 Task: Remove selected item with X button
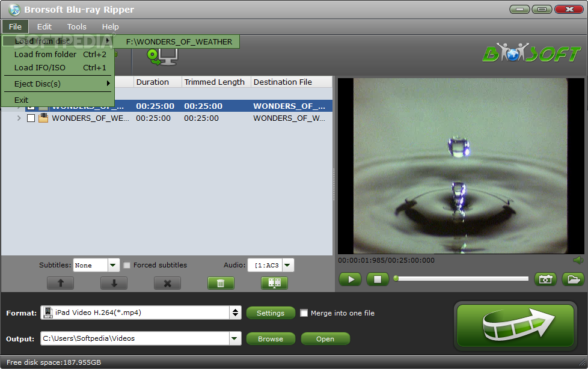click(167, 283)
